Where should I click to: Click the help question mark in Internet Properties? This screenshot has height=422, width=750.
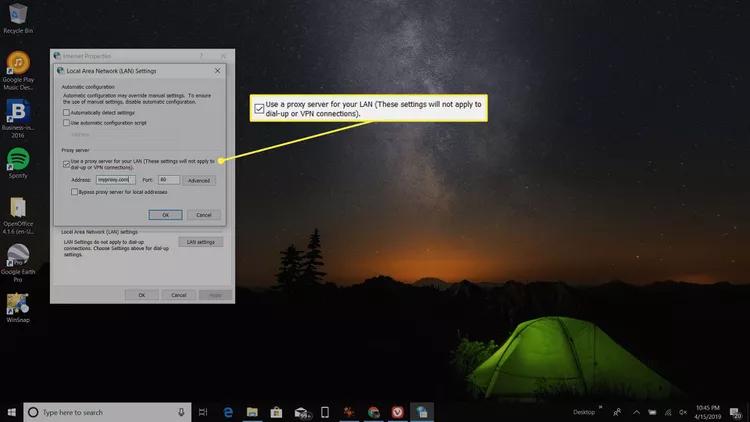click(201, 56)
